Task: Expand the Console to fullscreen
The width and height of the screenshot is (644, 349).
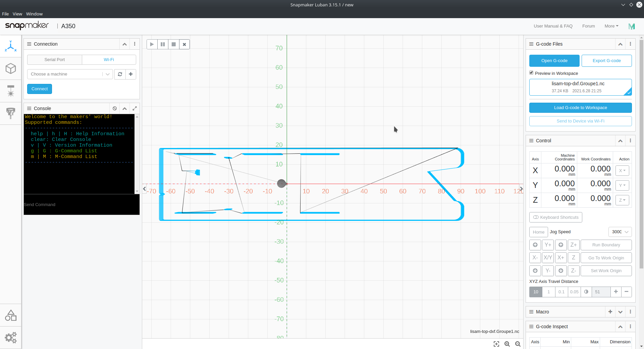Action: [x=135, y=108]
